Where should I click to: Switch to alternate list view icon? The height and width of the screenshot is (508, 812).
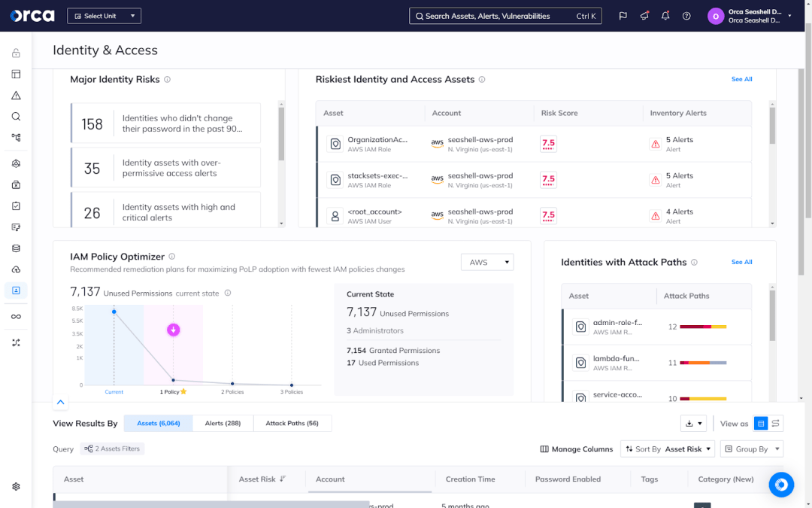[776, 424]
